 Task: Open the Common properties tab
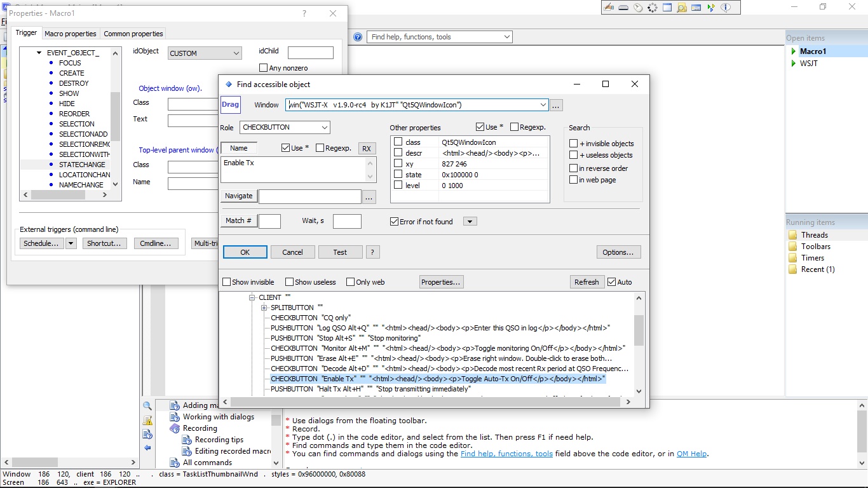[133, 34]
